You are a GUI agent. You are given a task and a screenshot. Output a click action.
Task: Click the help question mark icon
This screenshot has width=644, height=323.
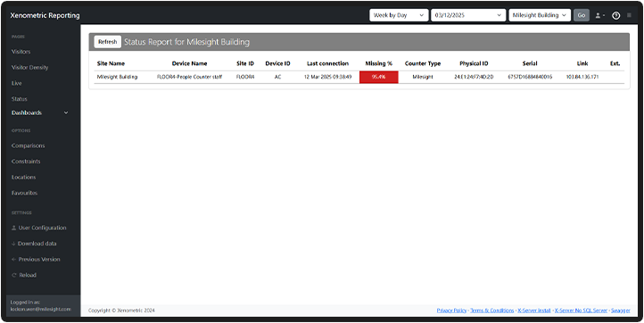click(x=615, y=15)
